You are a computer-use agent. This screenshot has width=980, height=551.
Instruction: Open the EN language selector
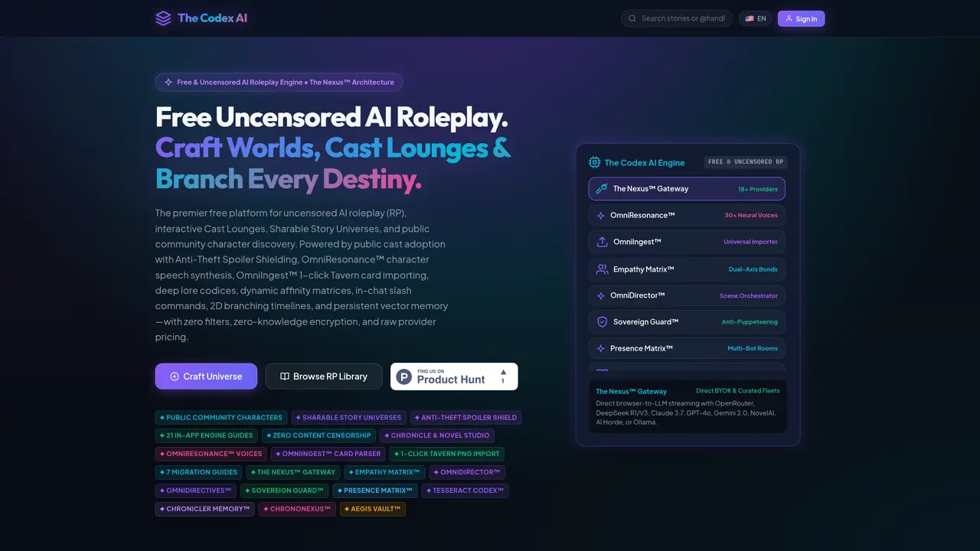(x=756, y=18)
